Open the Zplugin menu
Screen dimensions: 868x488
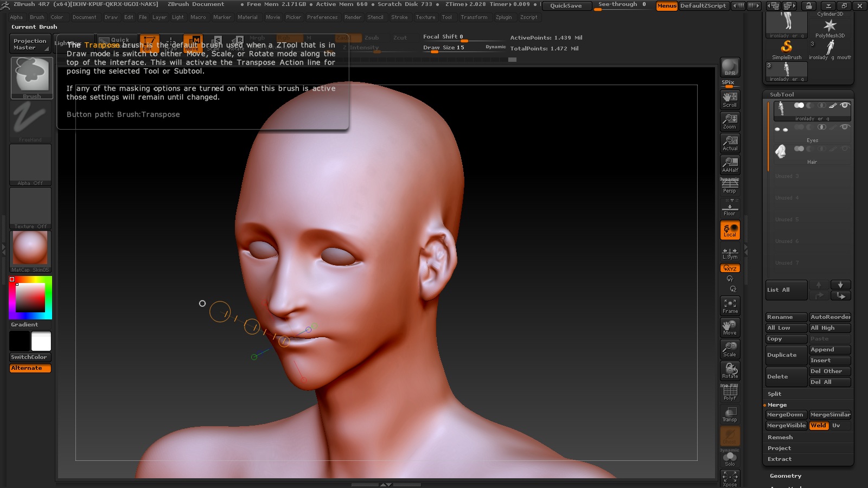click(504, 17)
